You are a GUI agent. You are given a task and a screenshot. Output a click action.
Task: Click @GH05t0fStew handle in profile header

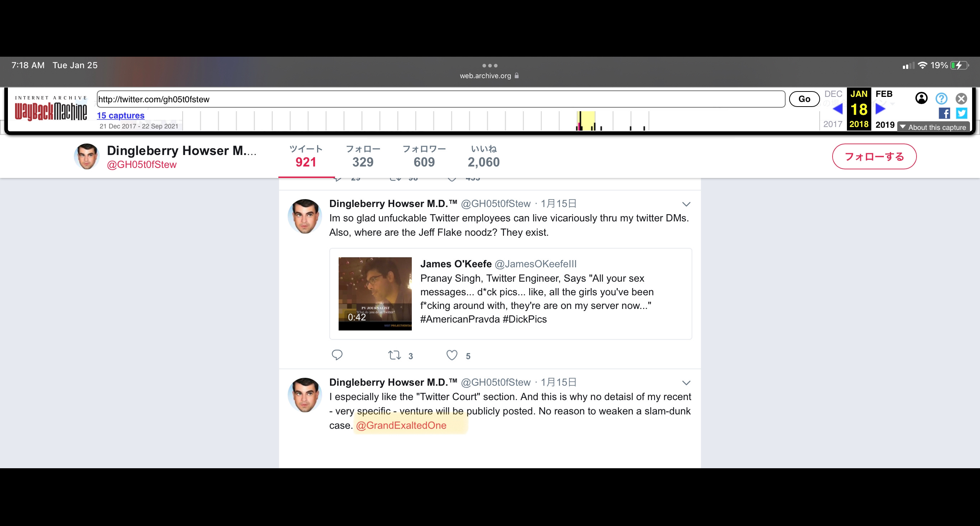(x=142, y=164)
